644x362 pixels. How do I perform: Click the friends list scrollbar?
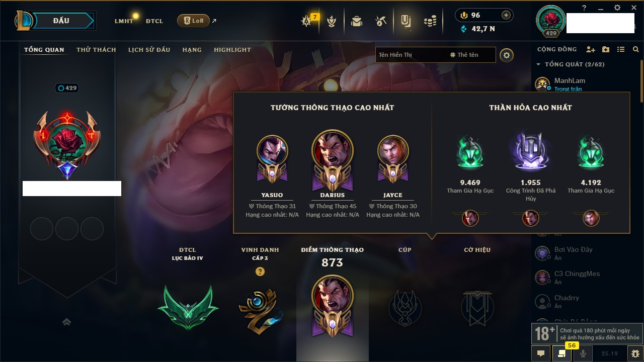pos(641,80)
